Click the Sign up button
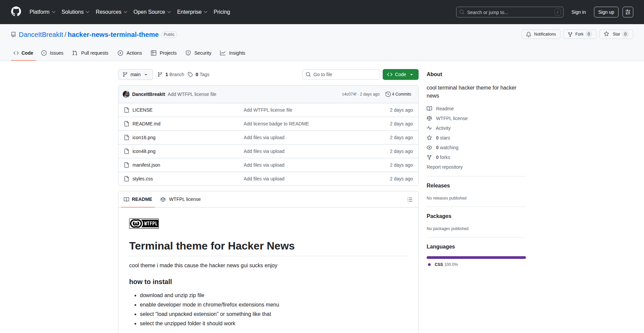This screenshot has width=644, height=333. click(x=606, y=12)
